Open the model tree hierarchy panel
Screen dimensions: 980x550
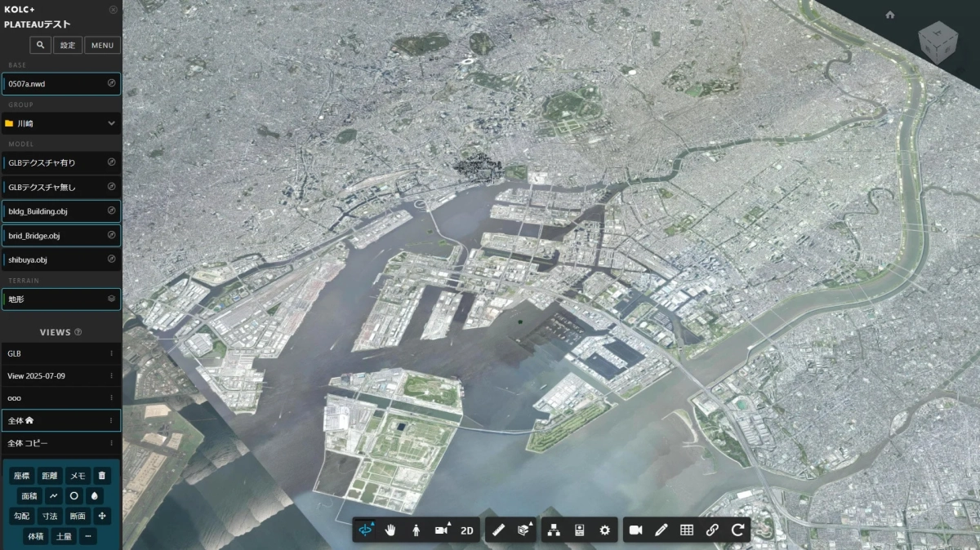click(x=554, y=530)
